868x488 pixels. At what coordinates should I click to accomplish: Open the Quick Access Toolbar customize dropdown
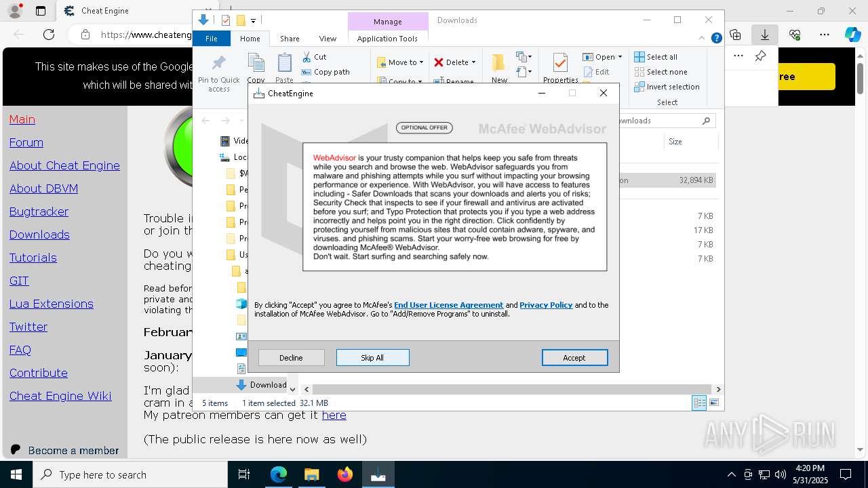click(x=253, y=21)
